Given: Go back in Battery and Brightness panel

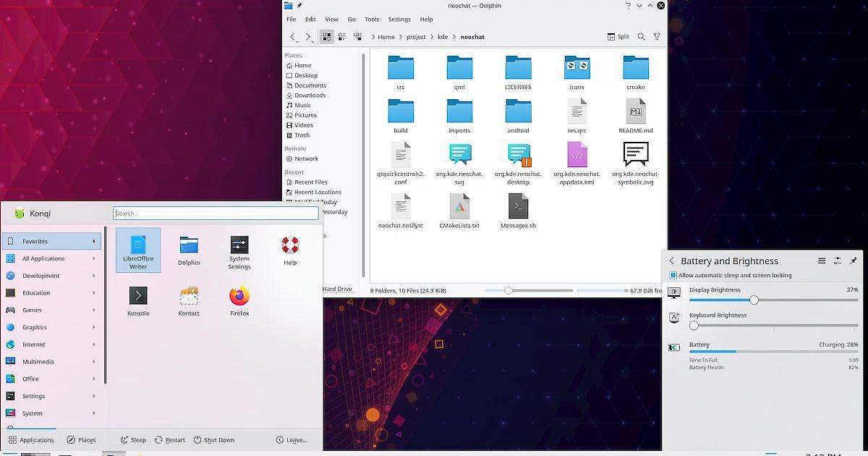Looking at the screenshot, I should 671,261.
